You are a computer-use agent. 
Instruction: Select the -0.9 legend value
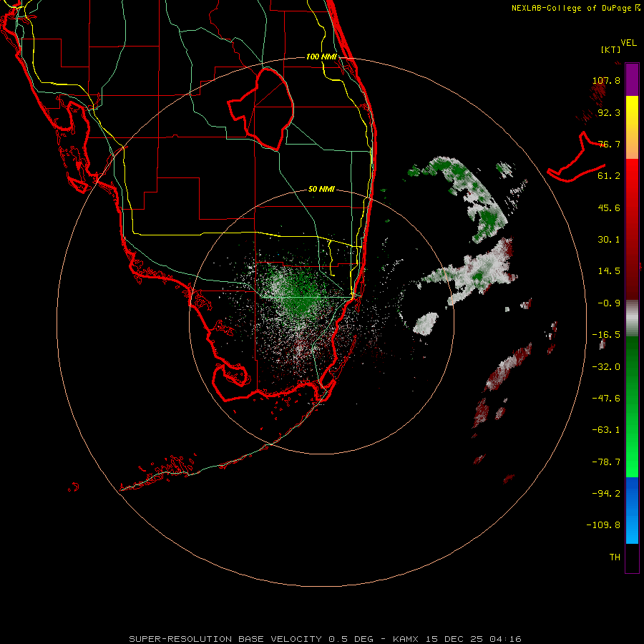[609, 303]
